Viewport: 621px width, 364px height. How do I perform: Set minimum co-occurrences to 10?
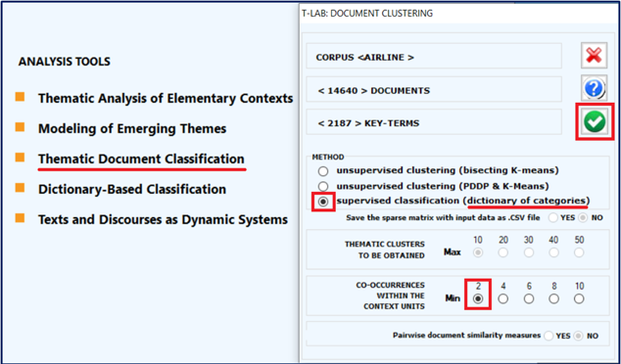[x=579, y=298]
